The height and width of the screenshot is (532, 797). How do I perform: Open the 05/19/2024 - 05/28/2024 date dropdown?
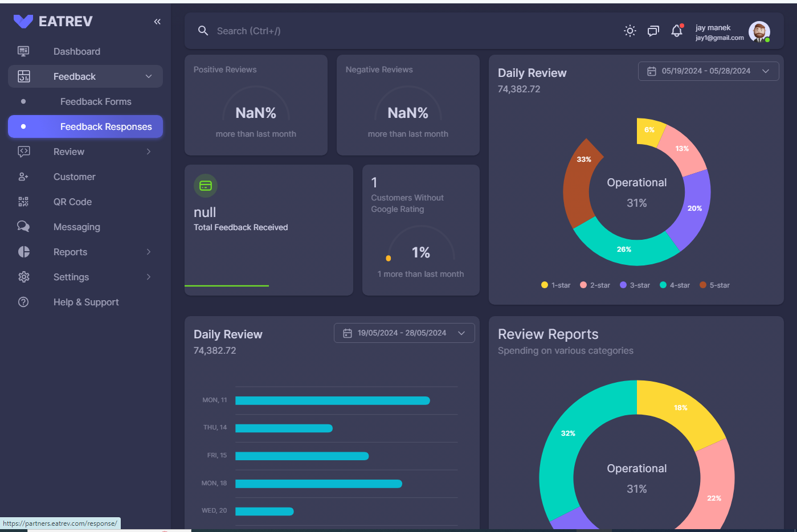(x=708, y=71)
